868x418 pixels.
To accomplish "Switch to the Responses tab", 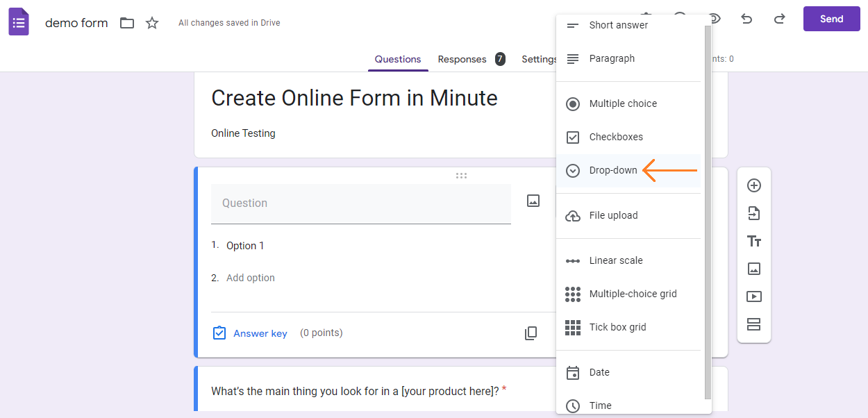I will click(x=462, y=59).
